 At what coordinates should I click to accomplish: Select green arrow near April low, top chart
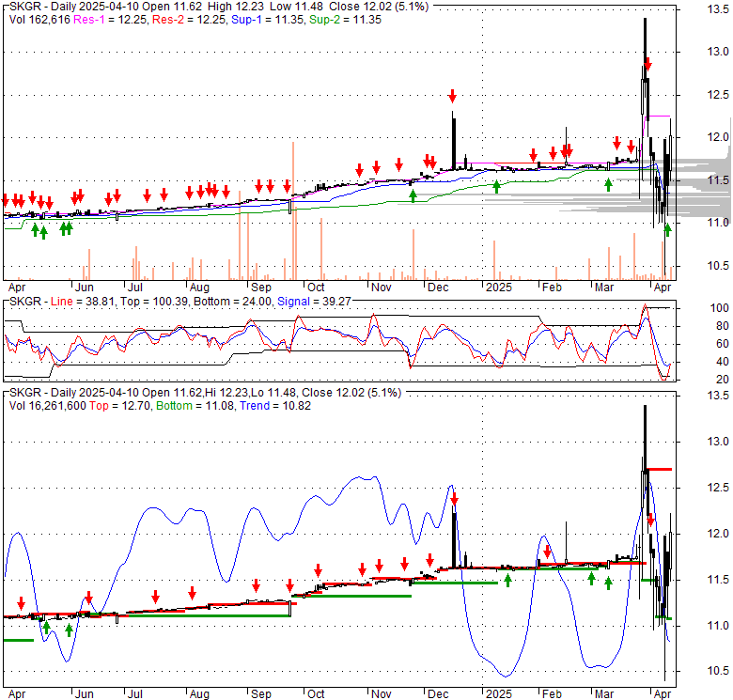[x=667, y=229]
